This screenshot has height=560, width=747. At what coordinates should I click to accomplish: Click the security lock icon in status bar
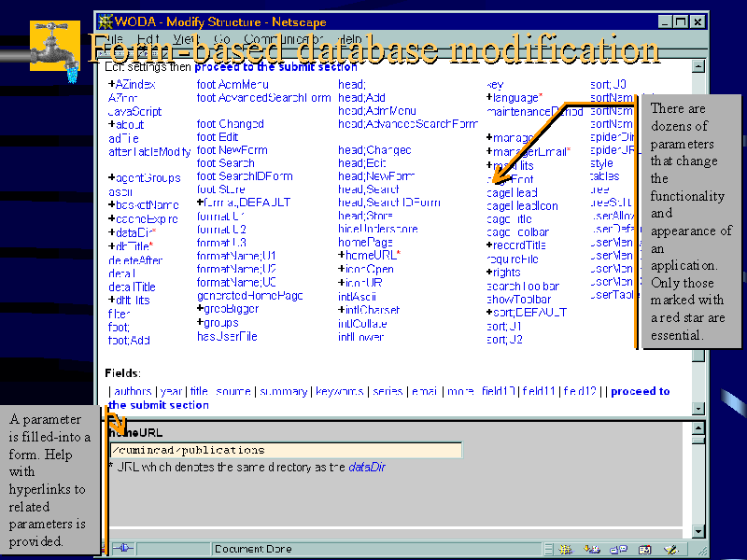[x=122, y=549]
